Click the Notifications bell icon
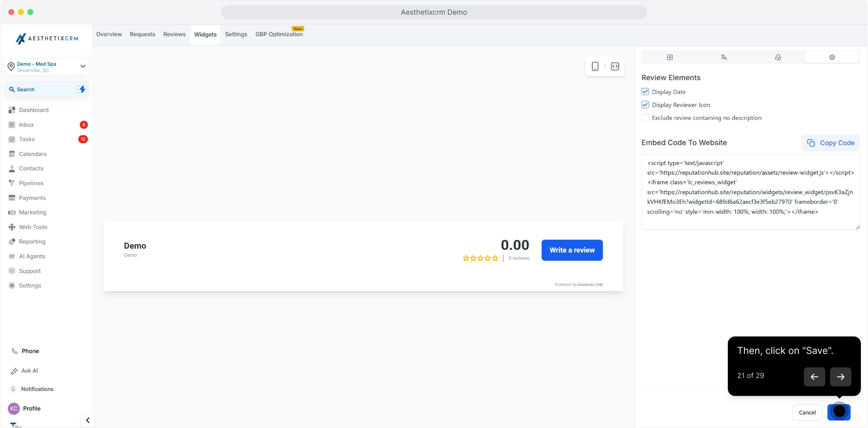 [x=13, y=389]
